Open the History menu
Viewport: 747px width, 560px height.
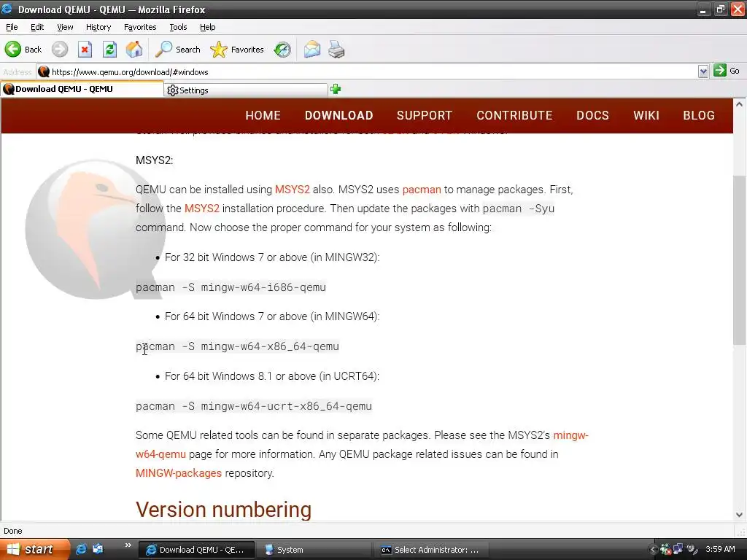click(98, 27)
